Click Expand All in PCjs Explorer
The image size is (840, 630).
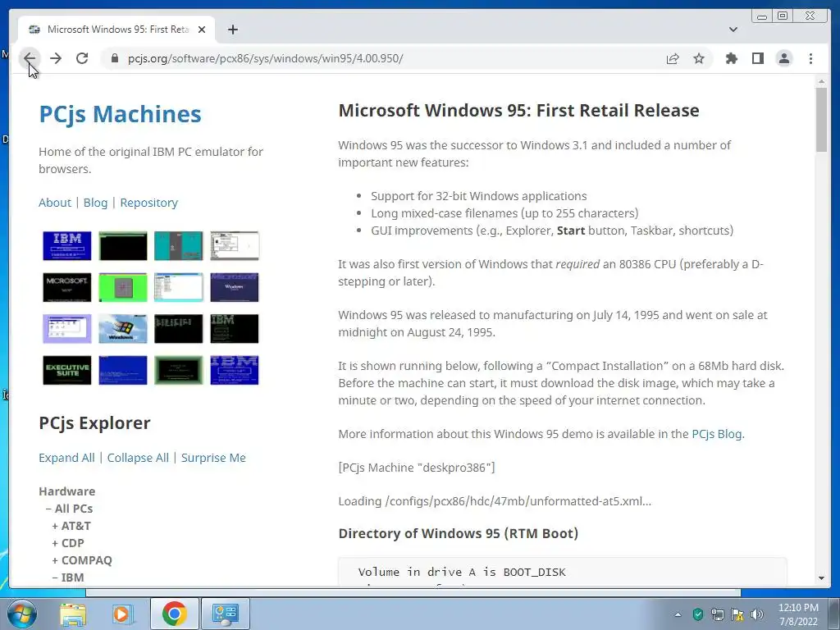pyautogui.click(x=66, y=458)
